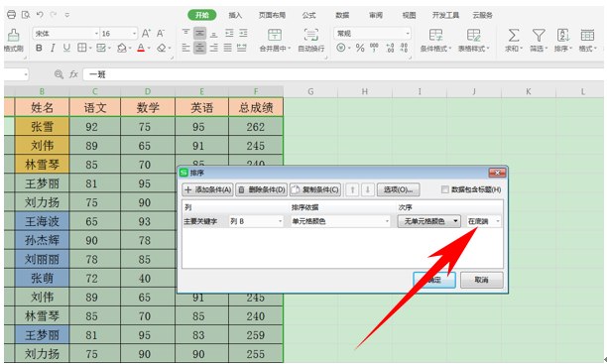Click the Filter (筛选) funnel icon

point(539,36)
